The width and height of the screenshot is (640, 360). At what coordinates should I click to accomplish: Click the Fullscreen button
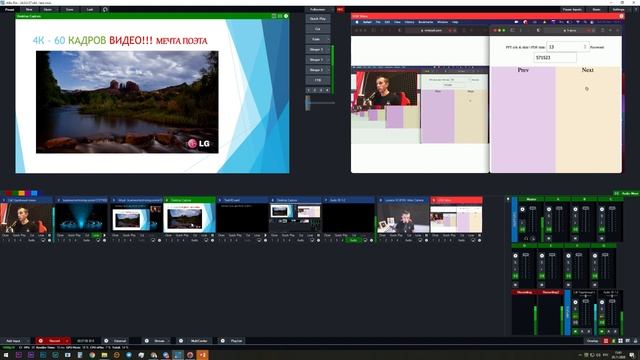point(318,9)
